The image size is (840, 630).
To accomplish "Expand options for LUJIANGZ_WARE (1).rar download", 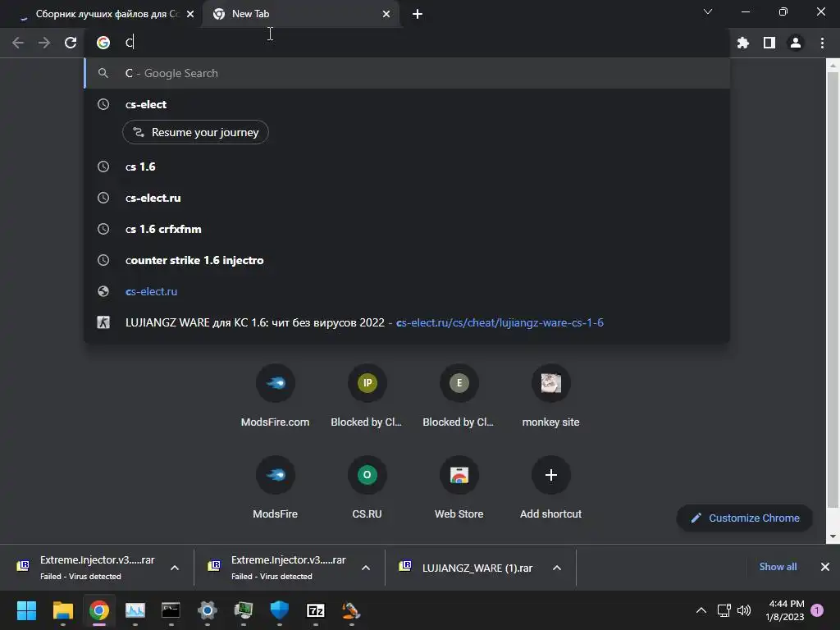I will point(557,568).
